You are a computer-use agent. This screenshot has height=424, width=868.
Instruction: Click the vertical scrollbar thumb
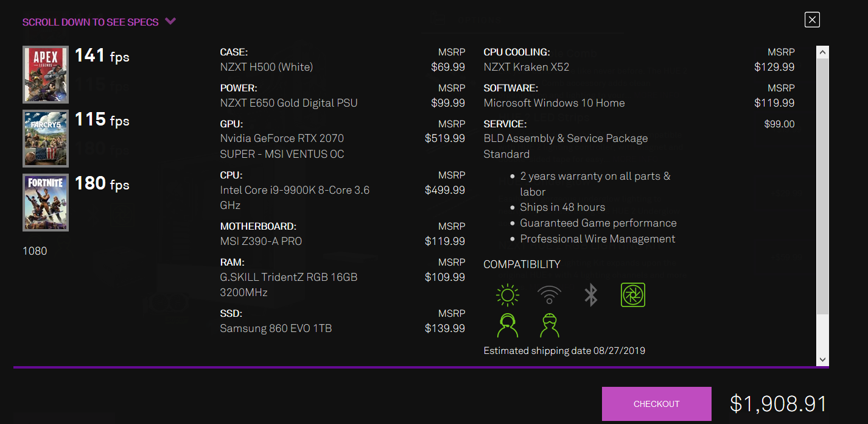pos(822,186)
